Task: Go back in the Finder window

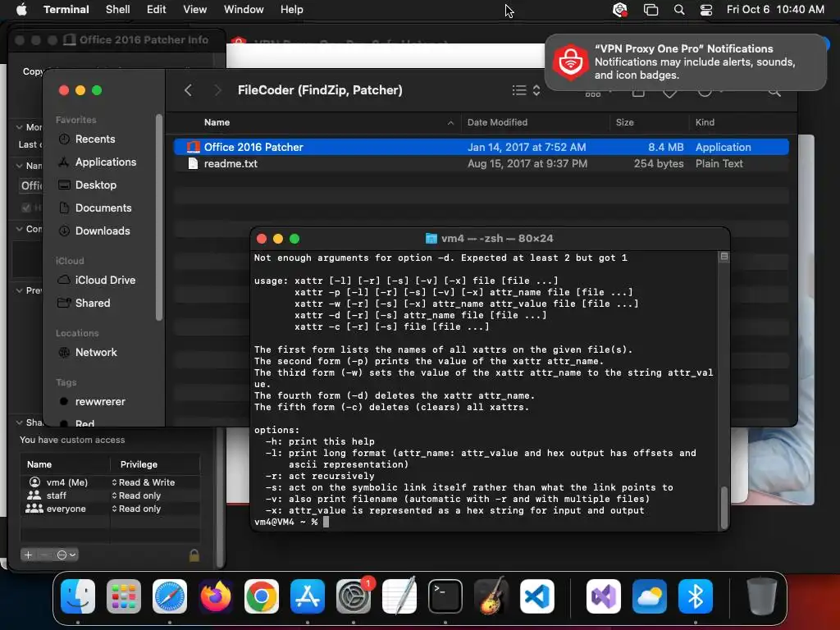Action: tap(188, 90)
